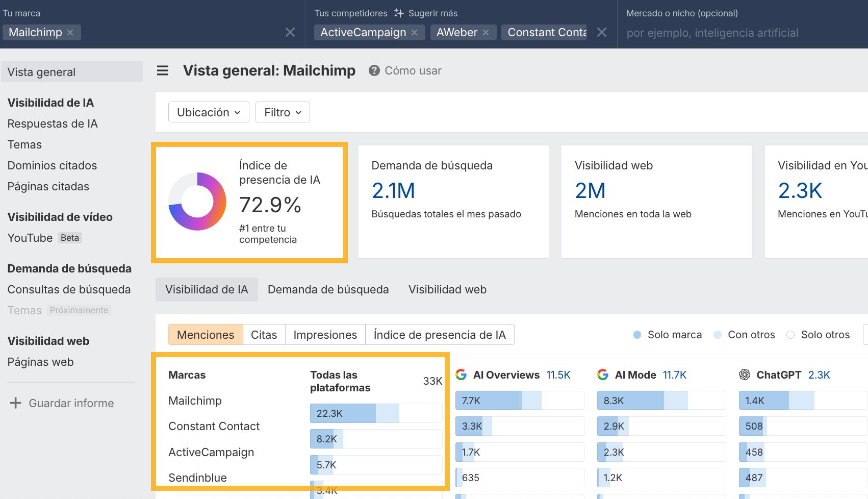Screen dimensions: 868x499
Task: Open the Citas sub-tab
Action: (264, 335)
